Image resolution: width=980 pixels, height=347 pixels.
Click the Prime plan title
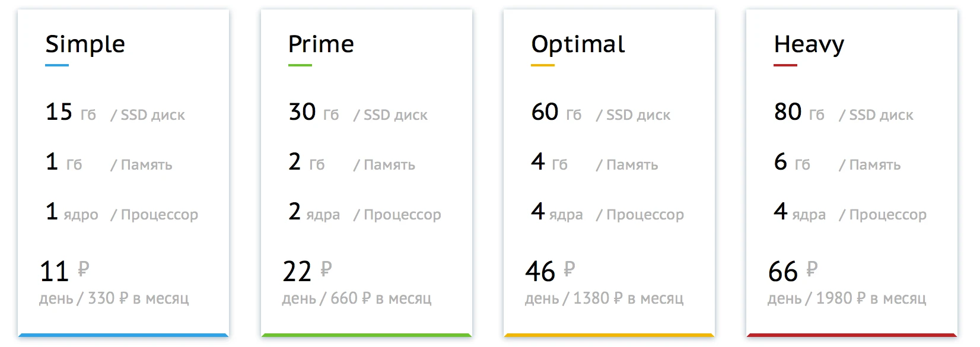coord(321,44)
